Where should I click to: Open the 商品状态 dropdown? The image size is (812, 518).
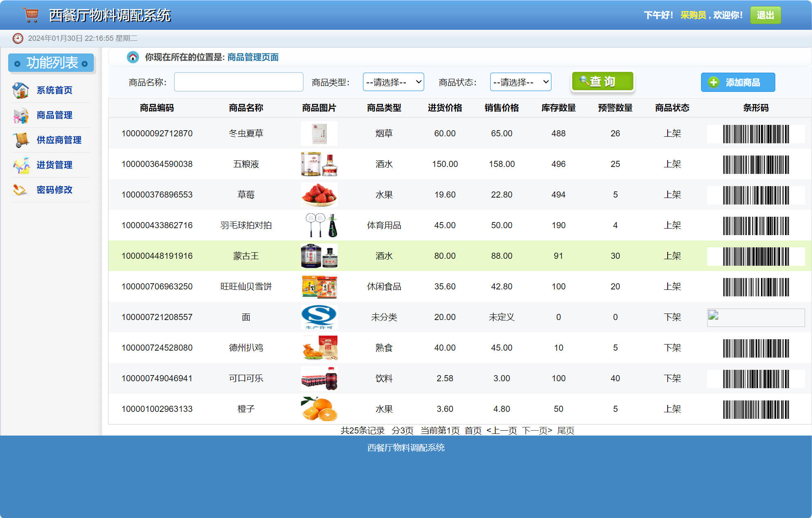(x=520, y=82)
